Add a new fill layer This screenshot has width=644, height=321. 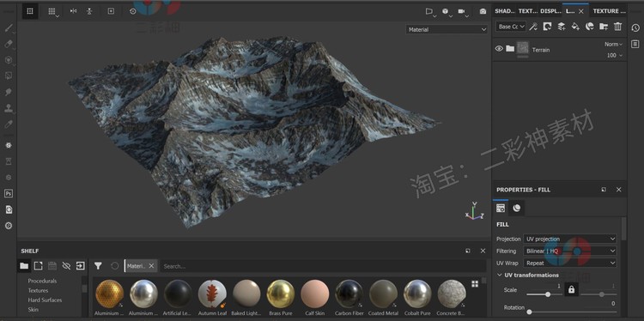pos(575,27)
